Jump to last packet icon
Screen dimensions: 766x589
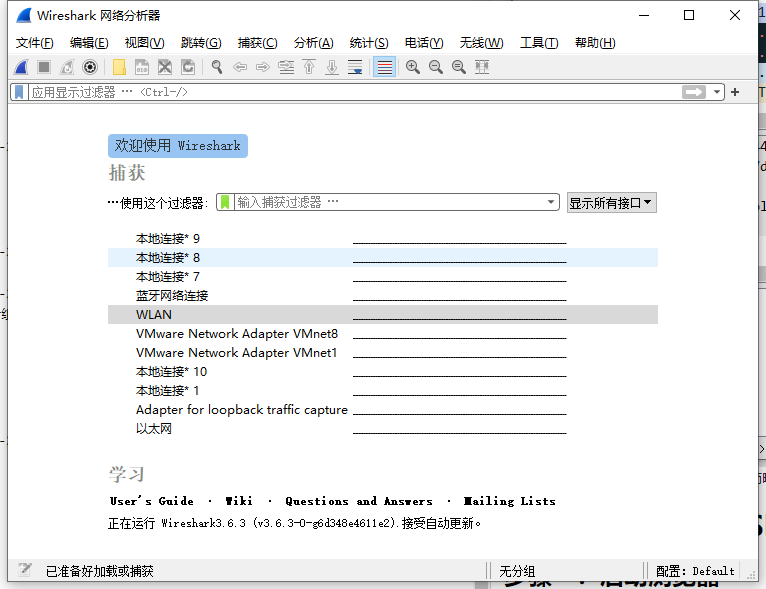pos(332,67)
